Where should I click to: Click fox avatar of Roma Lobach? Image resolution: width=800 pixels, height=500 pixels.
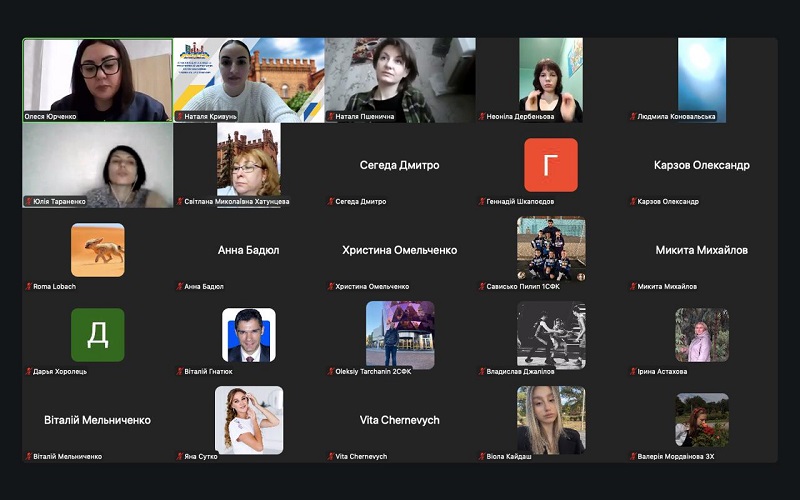tap(98, 249)
